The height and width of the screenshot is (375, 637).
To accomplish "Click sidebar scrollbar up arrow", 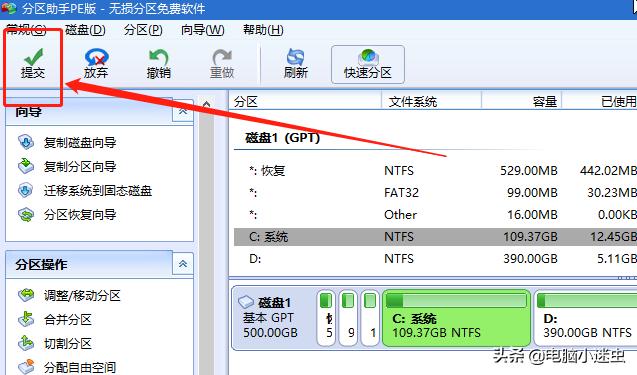I will (206, 104).
